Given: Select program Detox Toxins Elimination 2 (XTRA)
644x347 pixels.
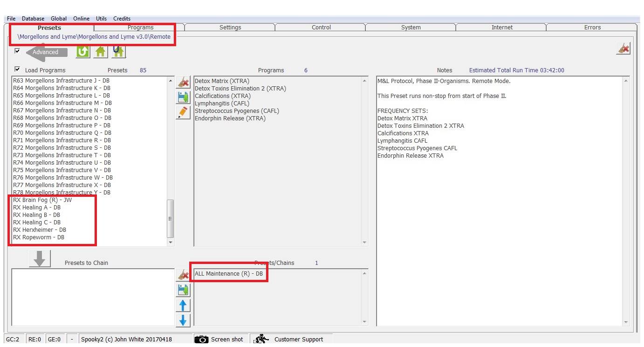Looking at the screenshot, I should point(240,89).
